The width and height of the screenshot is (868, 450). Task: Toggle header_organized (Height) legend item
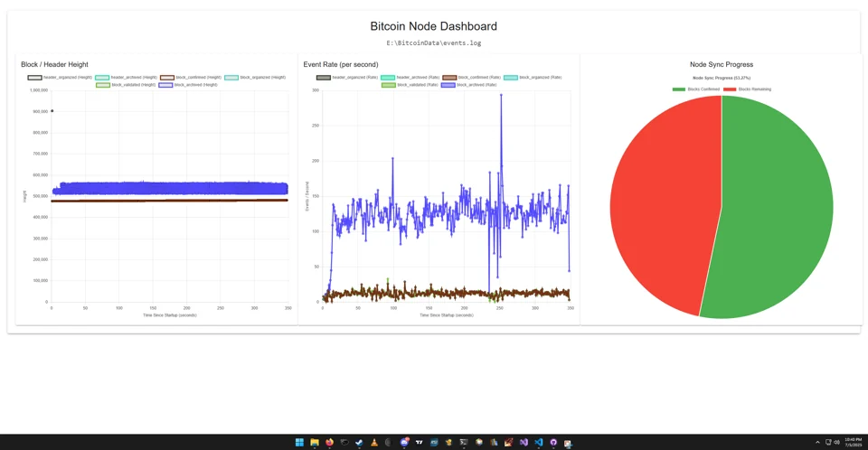tap(61, 78)
